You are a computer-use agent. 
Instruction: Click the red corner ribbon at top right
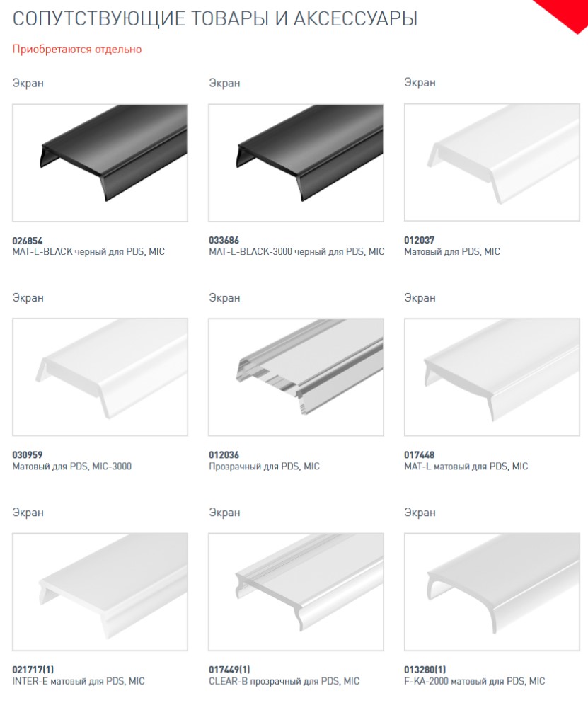tap(565, 13)
